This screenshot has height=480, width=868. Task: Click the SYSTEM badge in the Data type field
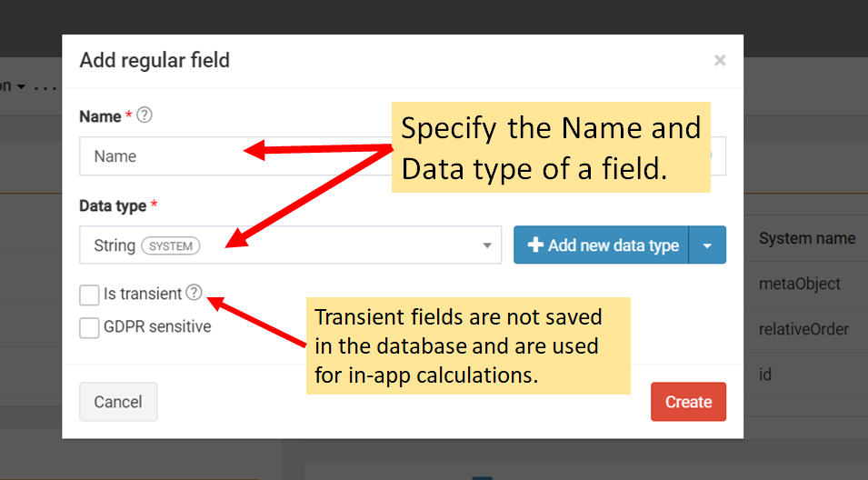tap(171, 246)
